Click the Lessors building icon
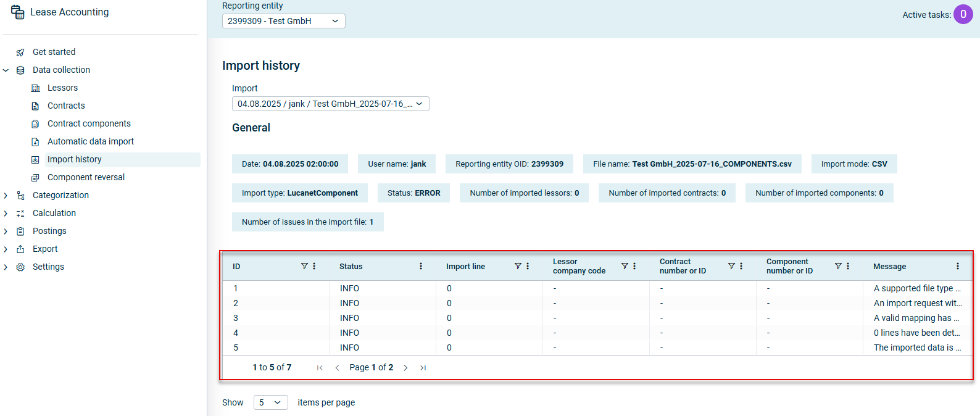Viewport: 980px width, 416px height. coord(35,88)
